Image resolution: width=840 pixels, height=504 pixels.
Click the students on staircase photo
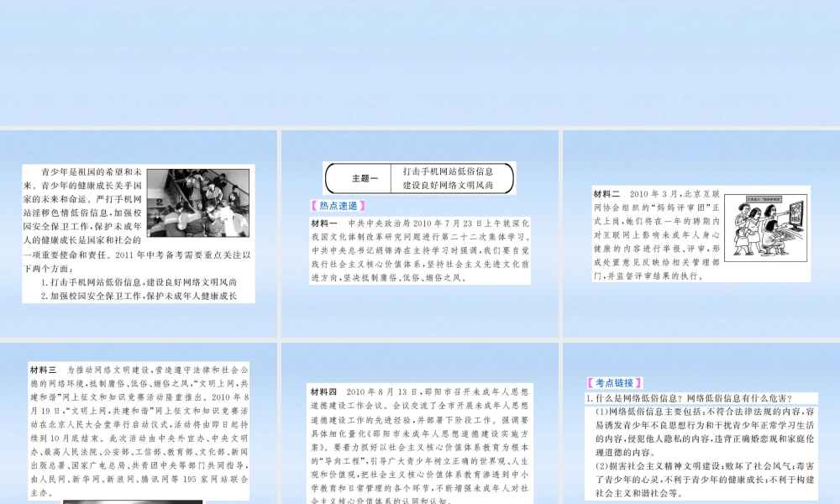point(197,203)
